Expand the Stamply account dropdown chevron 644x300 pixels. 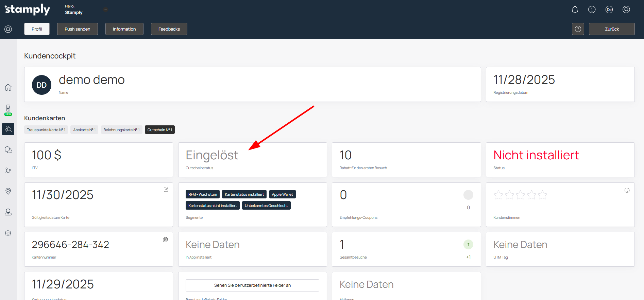pyautogui.click(x=105, y=10)
